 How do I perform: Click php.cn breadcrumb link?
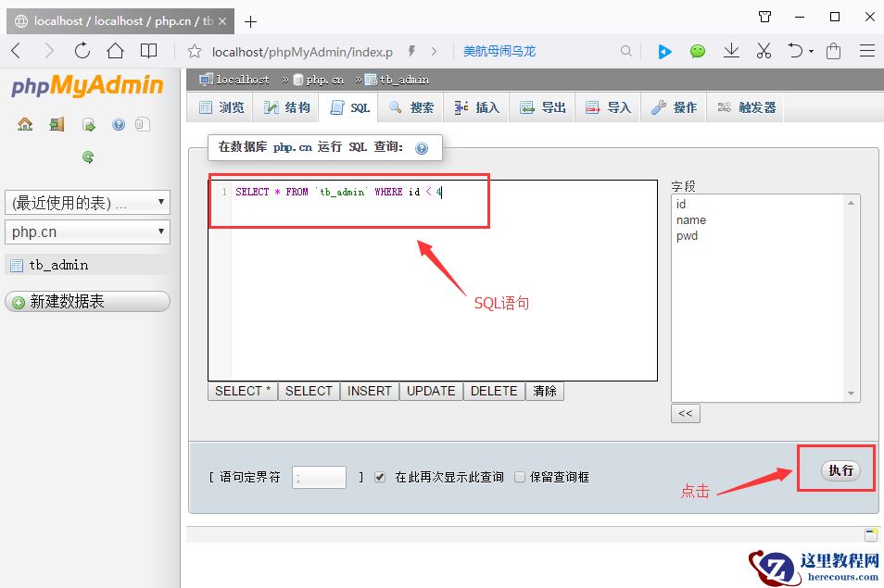coord(324,80)
